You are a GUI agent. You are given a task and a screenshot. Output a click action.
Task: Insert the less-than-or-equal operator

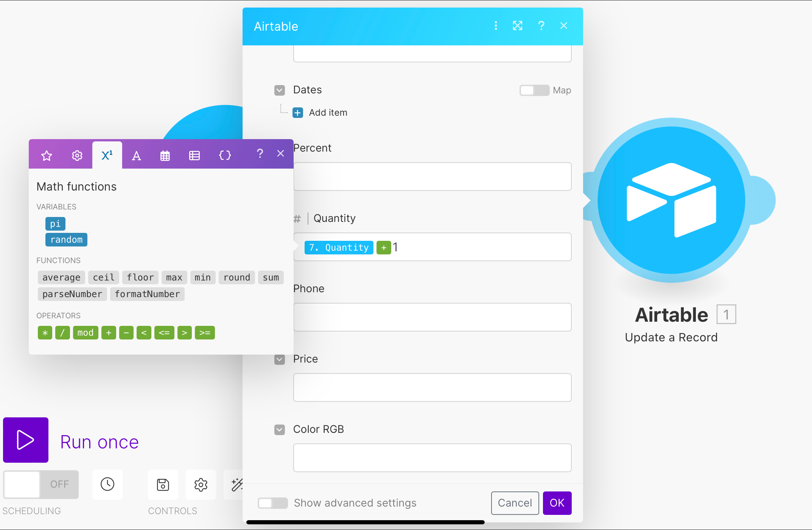pos(164,333)
